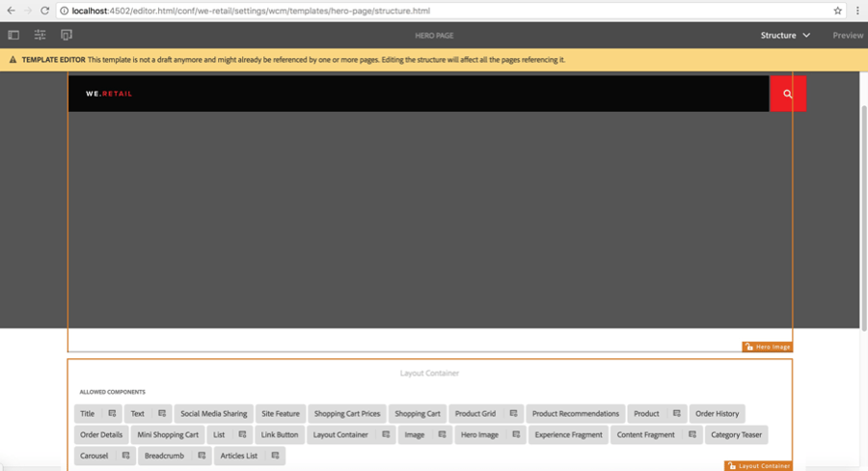Screen dimensions: 868x471
Task: Open the browser three-dot menu
Action: [x=857, y=11]
